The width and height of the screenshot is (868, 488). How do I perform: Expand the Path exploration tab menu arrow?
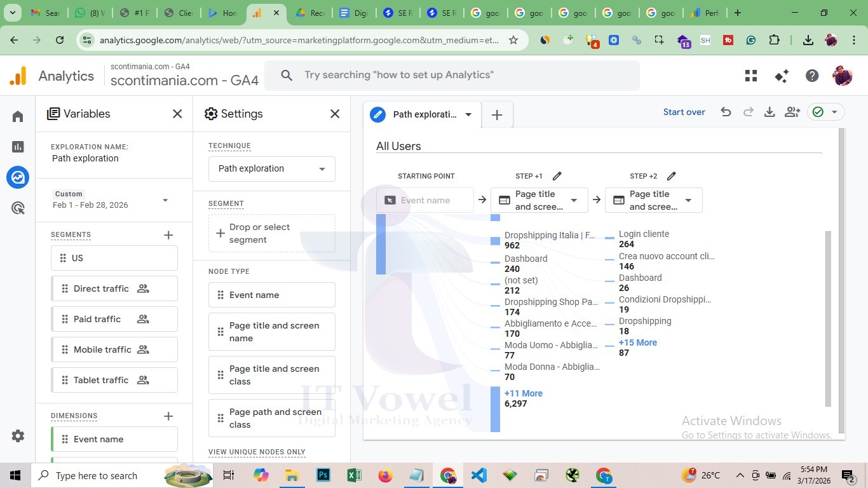tap(468, 115)
